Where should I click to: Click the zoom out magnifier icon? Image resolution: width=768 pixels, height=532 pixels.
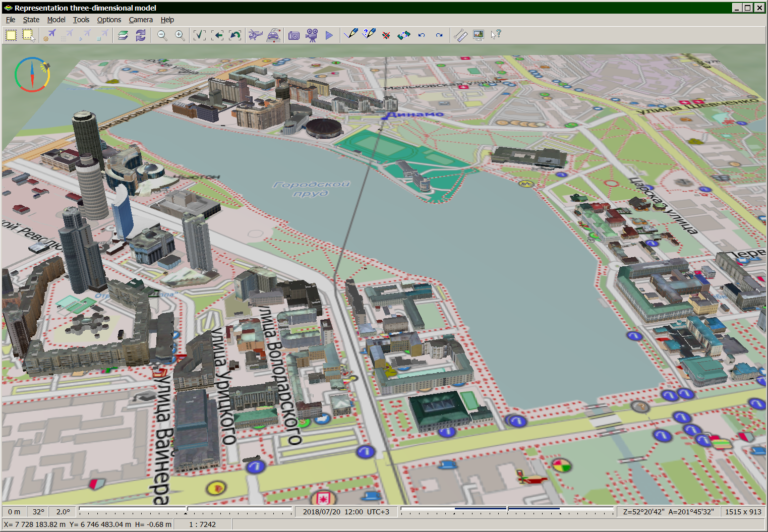[162, 35]
